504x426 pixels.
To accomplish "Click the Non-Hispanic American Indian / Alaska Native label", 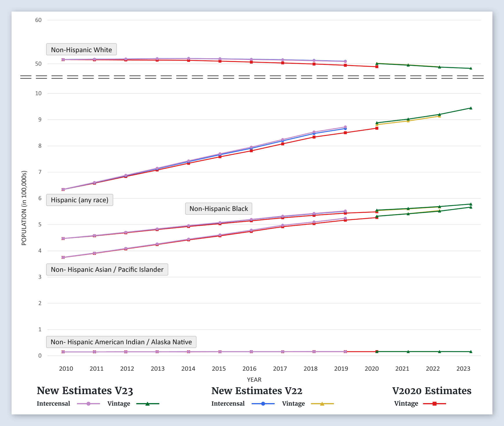I will [x=121, y=342].
